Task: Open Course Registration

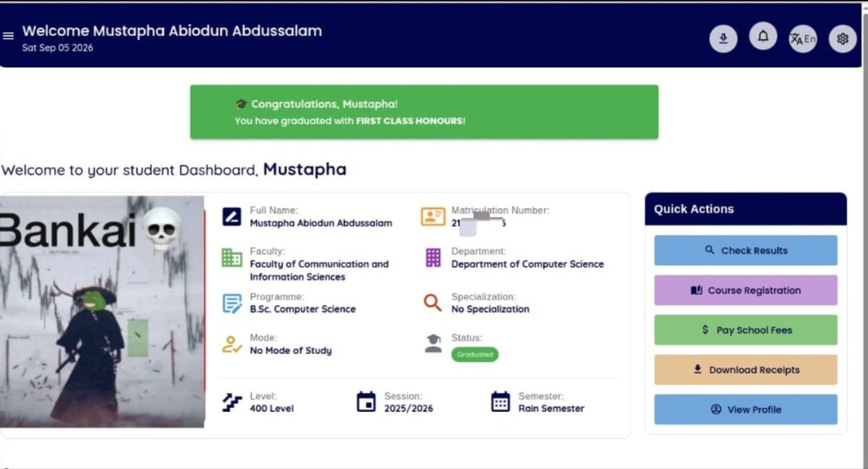Action: coord(746,290)
